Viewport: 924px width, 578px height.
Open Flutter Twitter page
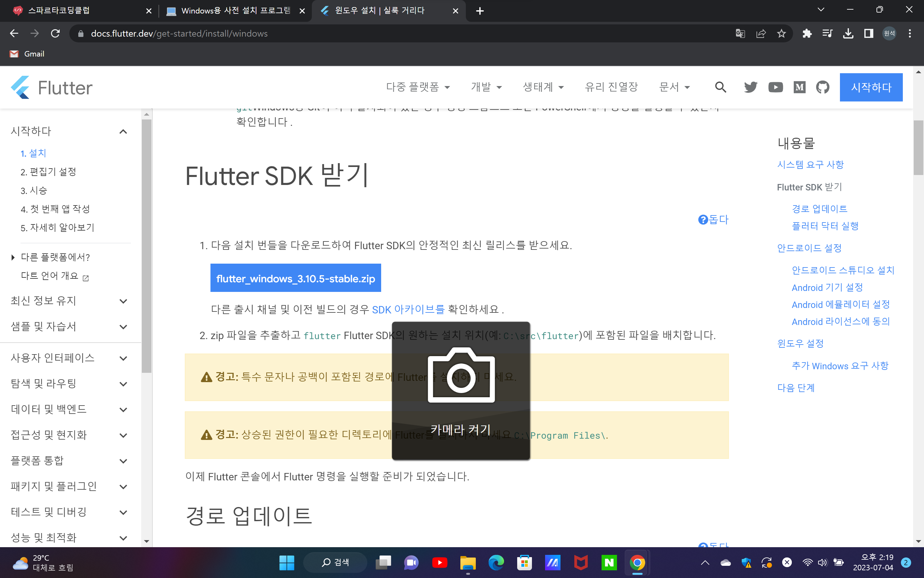(x=750, y=87)
